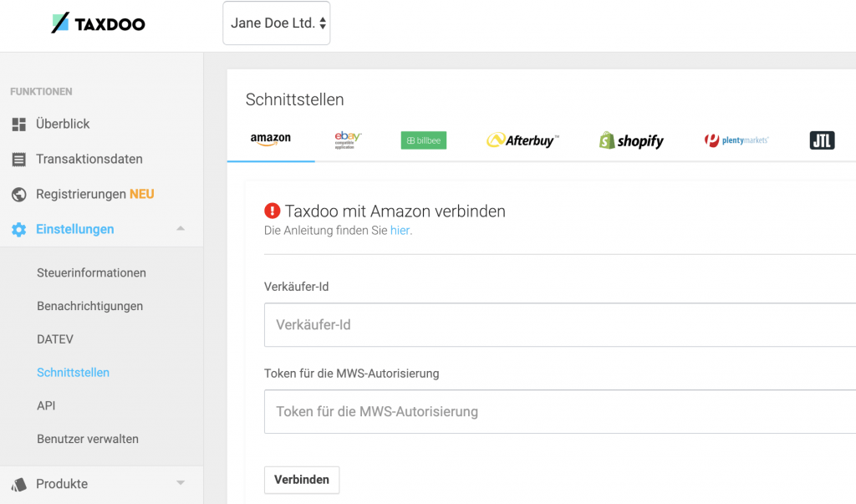This screenshot has width=856, height=504.
Task: Click the red warning icon beside Taxdoo mit Amazon verbinden
Action: pyautogui.click(x=272, y=211)
